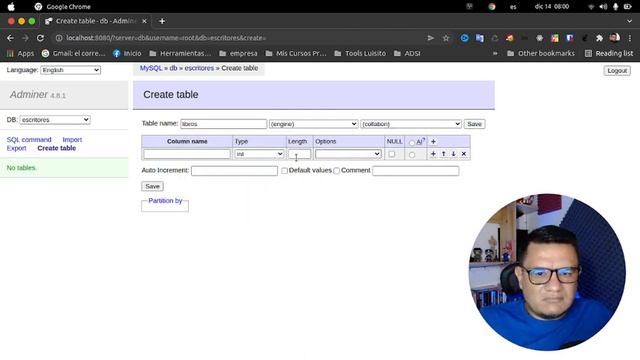Image resolution: width=640 pixels, height=360 pixels.
Task: Open the Apple menu
Action: 11,7
